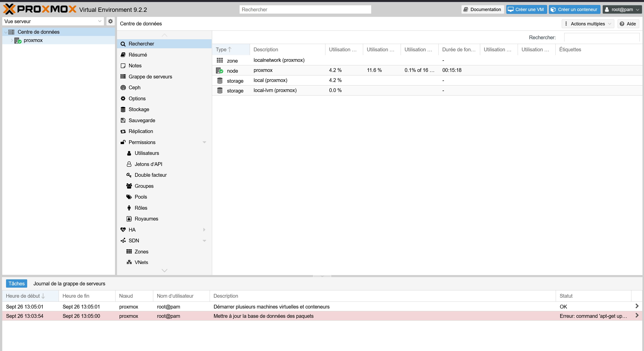The height and width of the screenshot is (351, 644).
Task: Open the Résumé book icon entry
Action: (x=164, y=55)
